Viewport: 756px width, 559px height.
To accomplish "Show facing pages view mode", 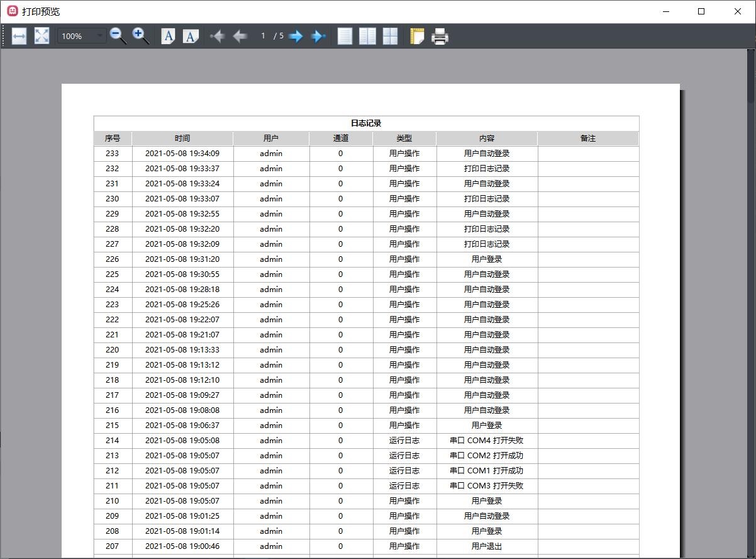I will click(x=367, y=37).
